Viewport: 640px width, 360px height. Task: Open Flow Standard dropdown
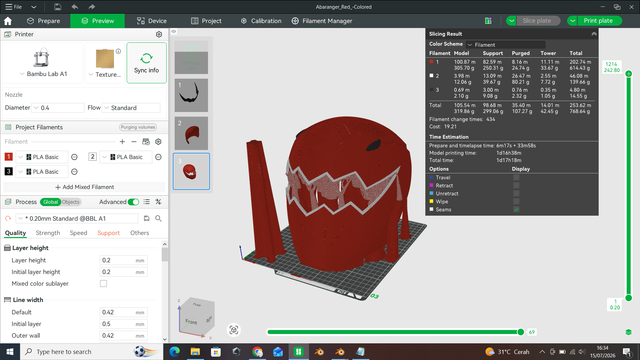(131, 108)
